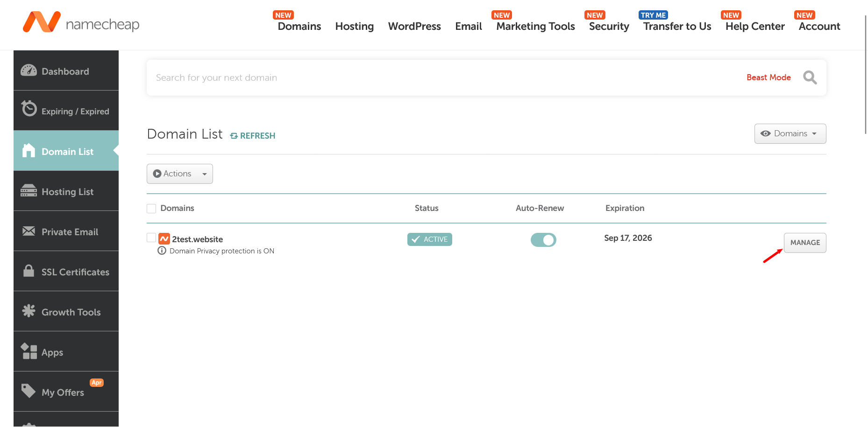Open My Offers in sidebar
Image resolution: width=868 pixels, height=427 pixels.
click(66, 392)
